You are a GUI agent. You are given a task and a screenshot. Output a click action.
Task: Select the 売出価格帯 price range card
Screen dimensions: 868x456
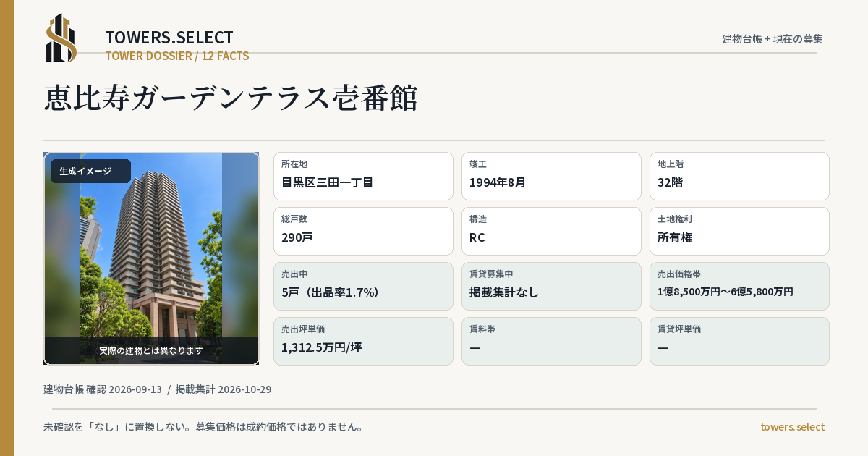(739, 286)
